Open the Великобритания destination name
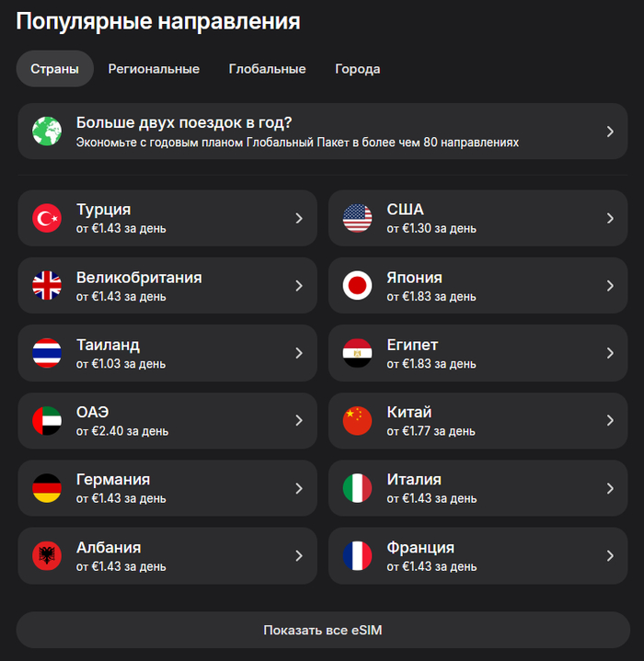The image size is (644, 661). pyautogui.click(x=139, y=278)
